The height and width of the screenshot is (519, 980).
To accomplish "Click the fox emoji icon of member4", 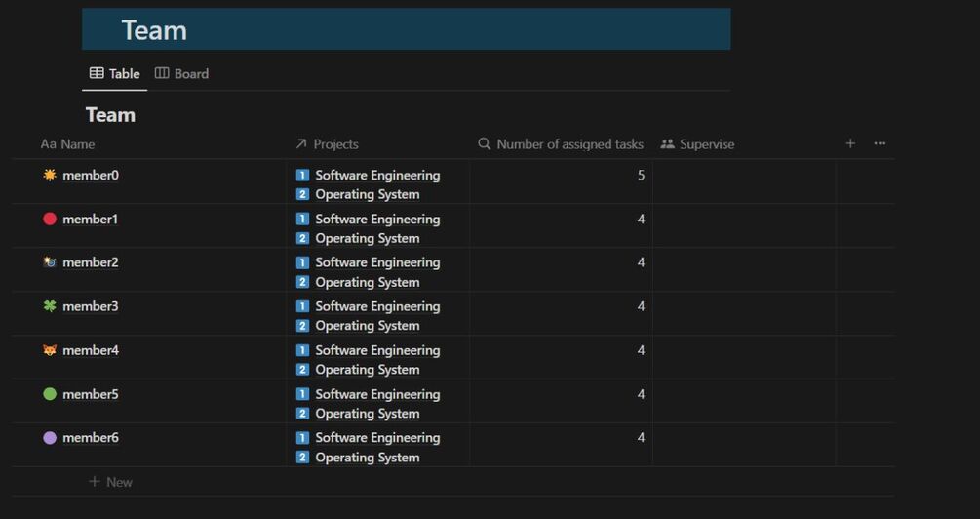I will click(50, 350).
